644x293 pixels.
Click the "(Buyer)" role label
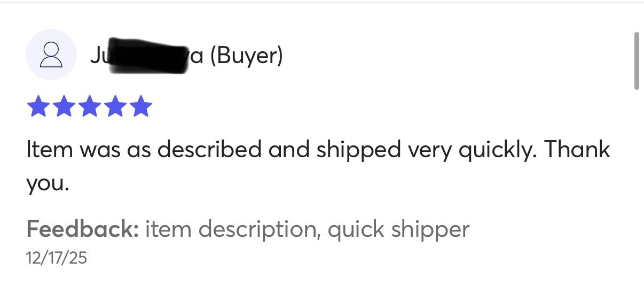[247, 56]
